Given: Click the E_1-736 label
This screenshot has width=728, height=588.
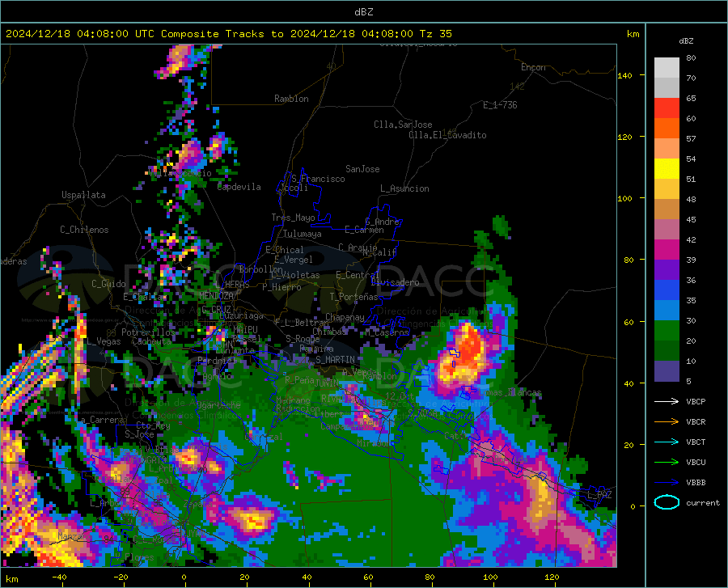Looking at the screenshot, I should [500, 105].
